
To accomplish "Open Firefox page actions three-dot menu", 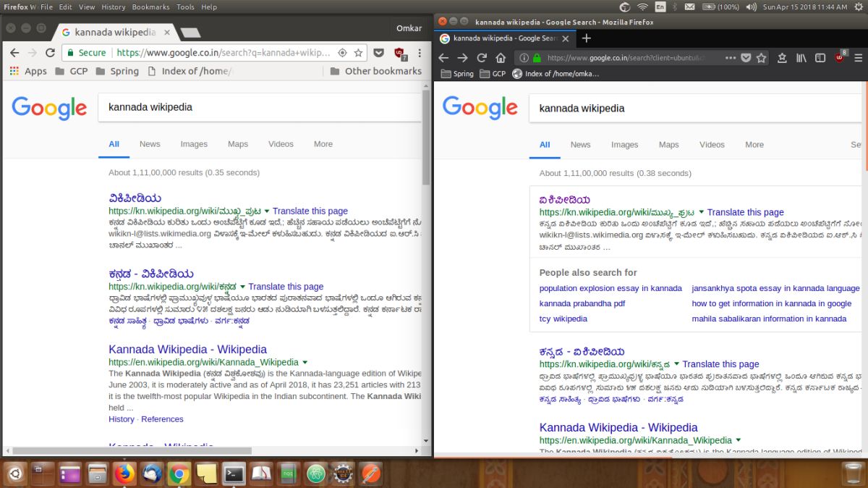I will click(731, 58).
